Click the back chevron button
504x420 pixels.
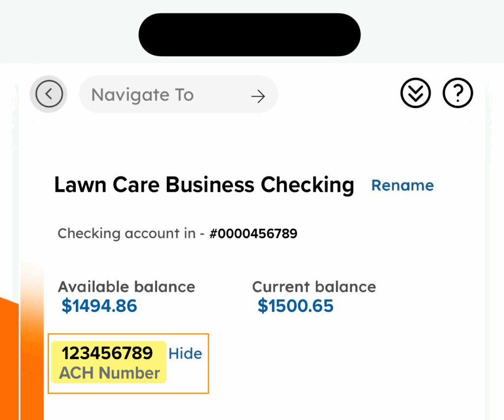[x=49, y=93]
